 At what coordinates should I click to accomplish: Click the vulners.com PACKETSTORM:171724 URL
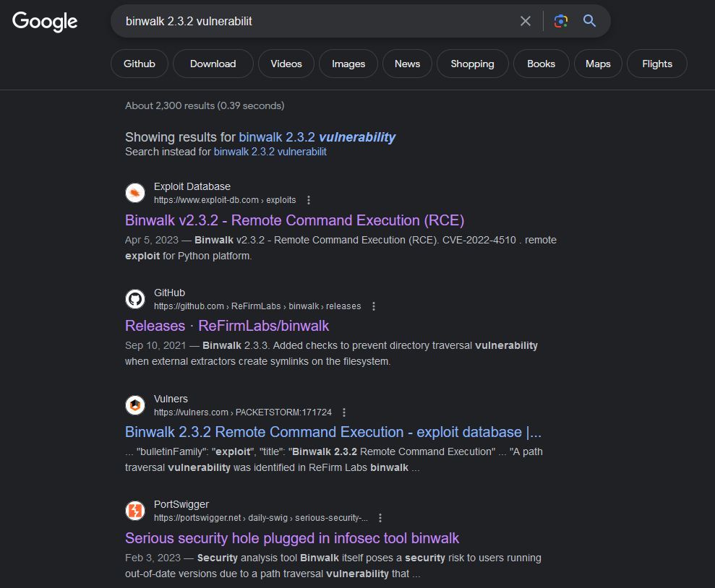243,412
